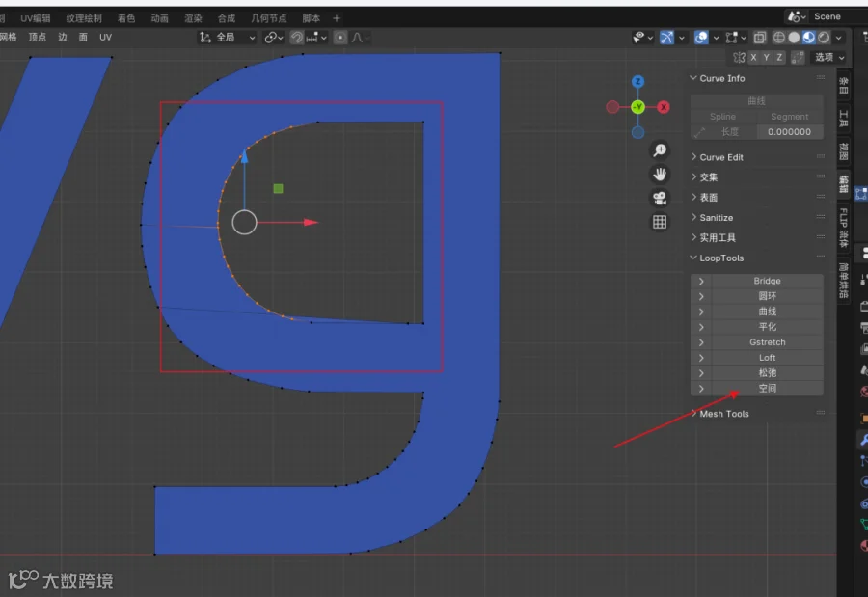868x597 pixels.
Task: Select the pan hand viewport icon
Action: [660, 175]
